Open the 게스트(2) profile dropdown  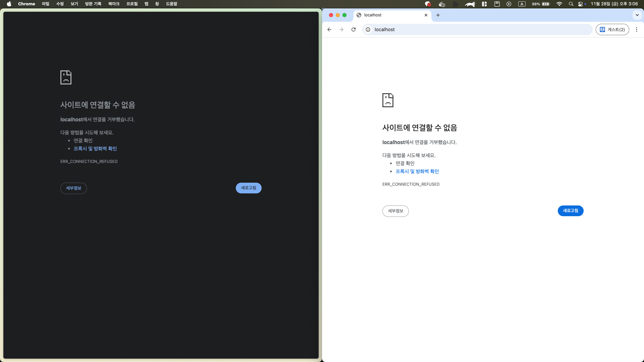click(612, 29)
